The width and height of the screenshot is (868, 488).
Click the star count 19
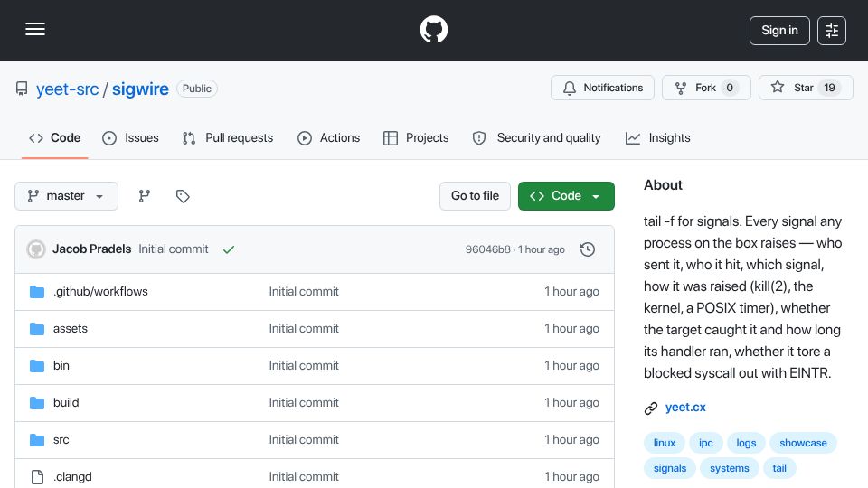tap(829, 88)
